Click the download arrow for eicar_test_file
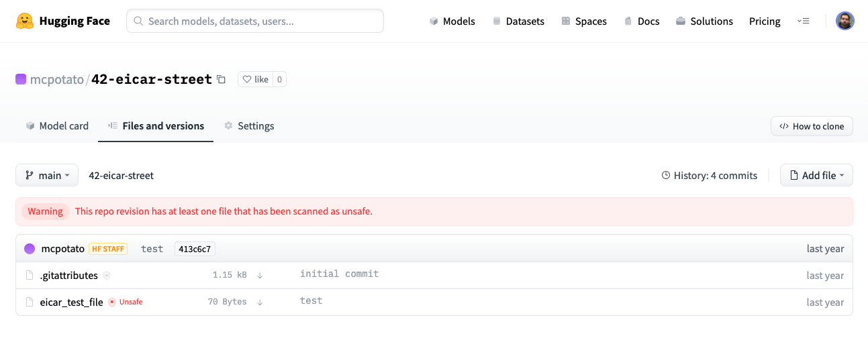This screenshot has width=868, height=340. 260,302
